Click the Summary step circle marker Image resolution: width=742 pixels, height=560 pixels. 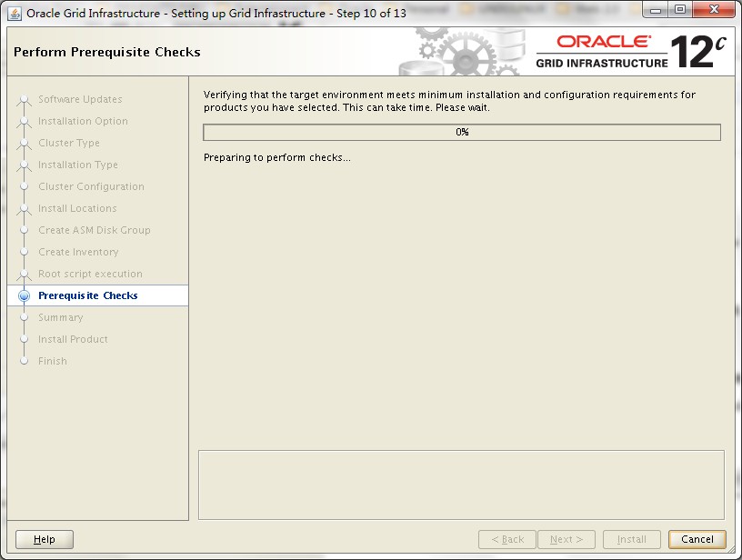click(x=25, y=317)
